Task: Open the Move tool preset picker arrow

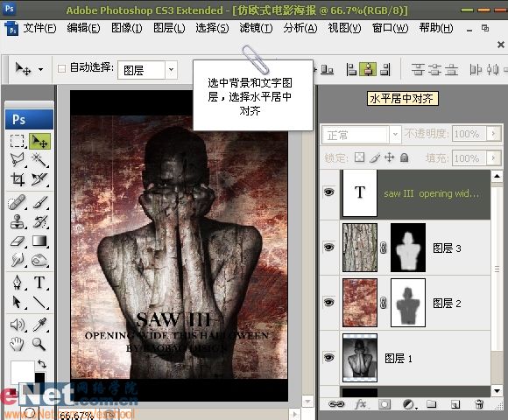Action: coord(40,69)
